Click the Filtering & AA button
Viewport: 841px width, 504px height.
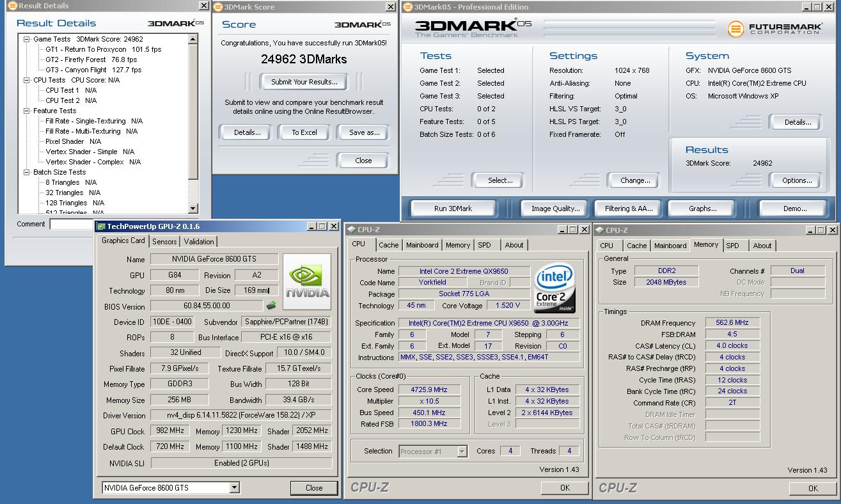pyautogui.click(x=629, y=209)
